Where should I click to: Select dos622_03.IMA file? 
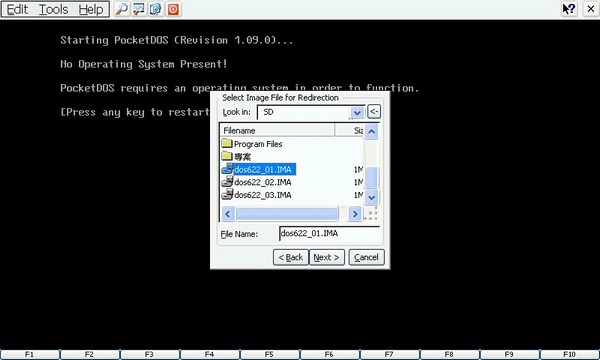[x=262, y=195]
